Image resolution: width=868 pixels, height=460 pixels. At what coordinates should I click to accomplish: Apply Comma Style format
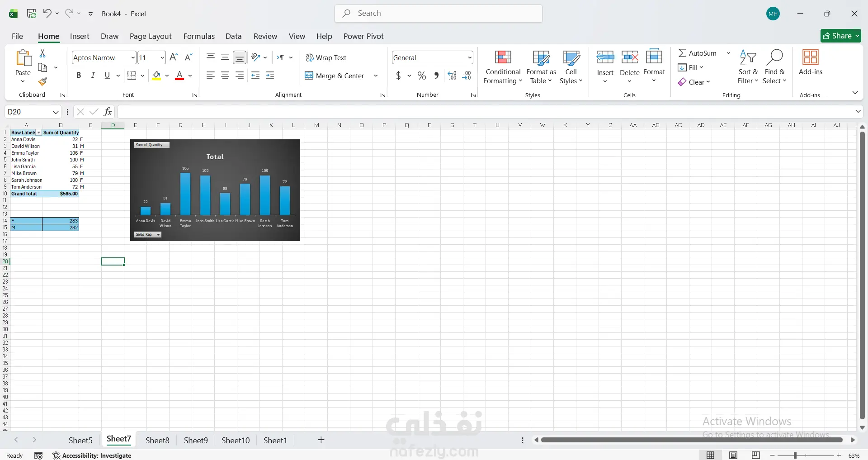point(436,76)
